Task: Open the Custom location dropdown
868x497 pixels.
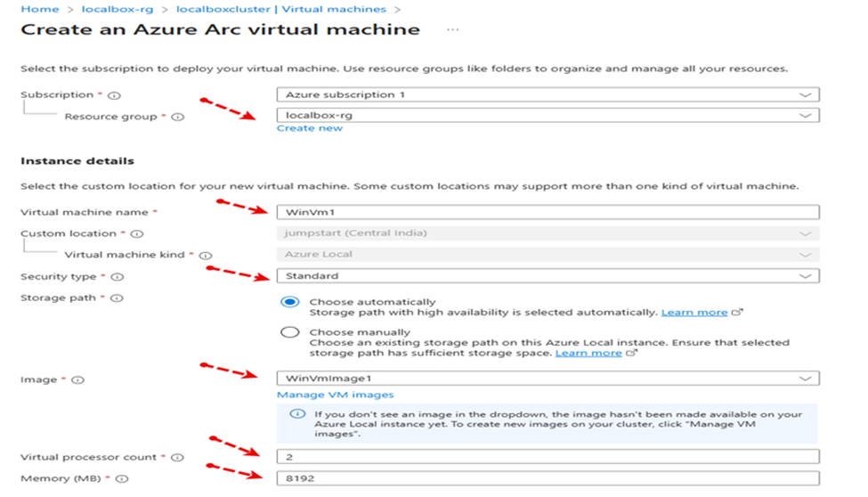Action: coord(548,233)
